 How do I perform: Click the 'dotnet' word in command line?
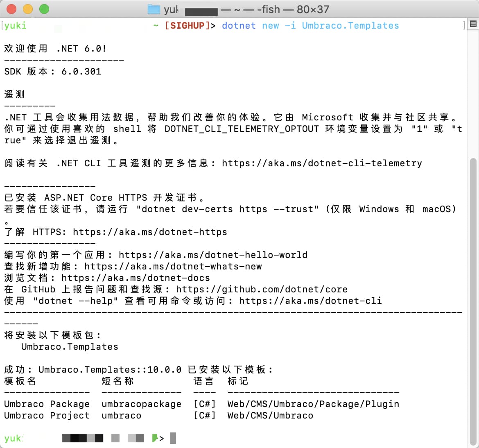(x=239, y=26)
